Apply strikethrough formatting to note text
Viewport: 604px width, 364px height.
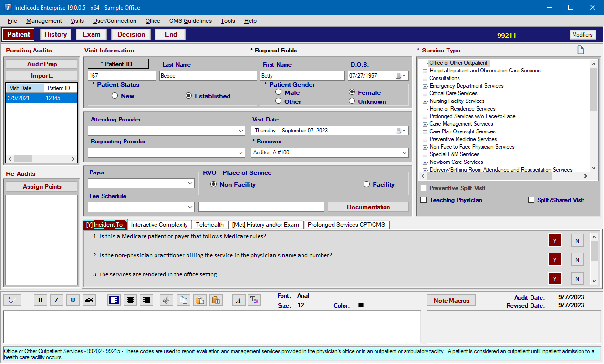click(x=89, y=300)
